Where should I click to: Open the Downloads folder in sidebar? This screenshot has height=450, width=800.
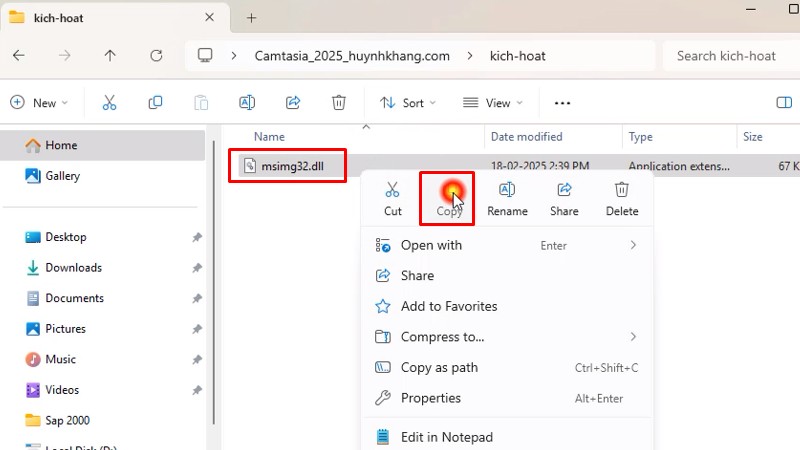[73, 268]
